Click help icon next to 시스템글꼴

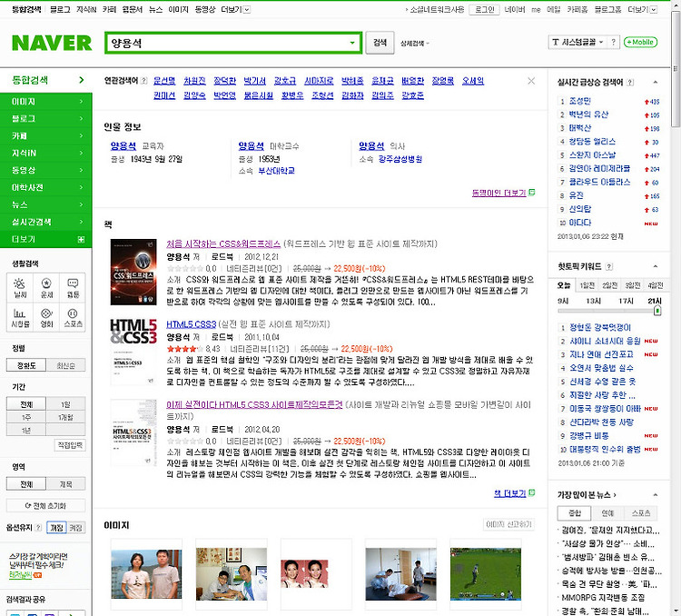tap(613, 42)
